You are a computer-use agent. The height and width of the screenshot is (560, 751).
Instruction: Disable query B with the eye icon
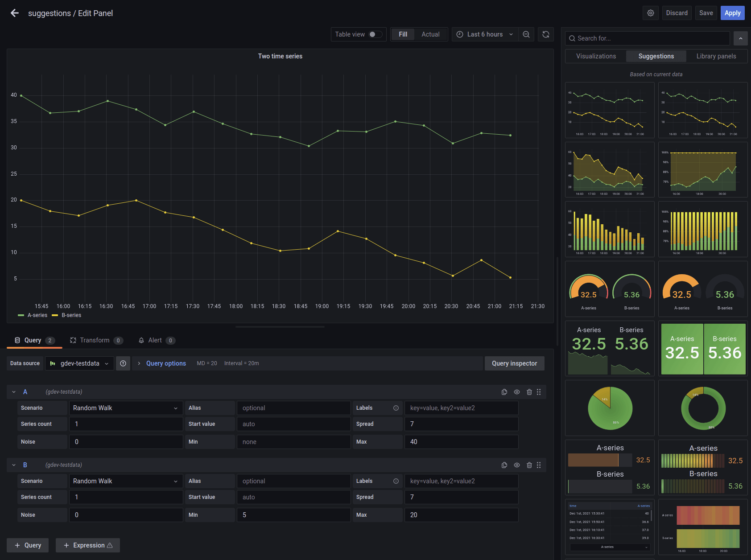point(517,465)
